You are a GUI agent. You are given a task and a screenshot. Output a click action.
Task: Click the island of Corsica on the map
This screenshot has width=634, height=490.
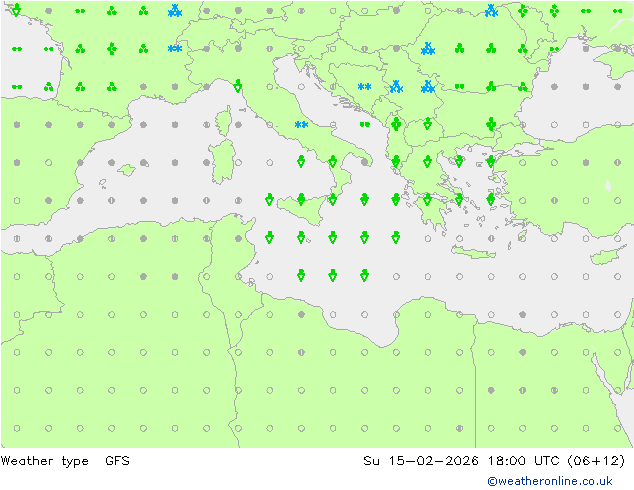(224, 120)
